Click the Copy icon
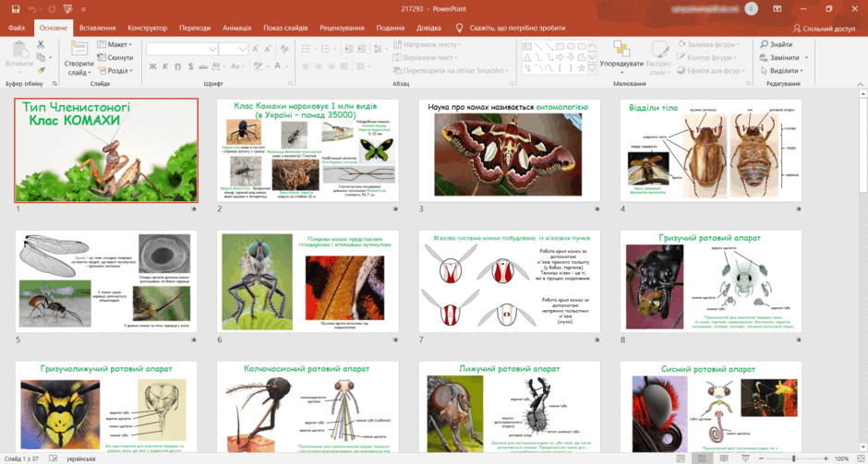 click(x=41, y=57)
